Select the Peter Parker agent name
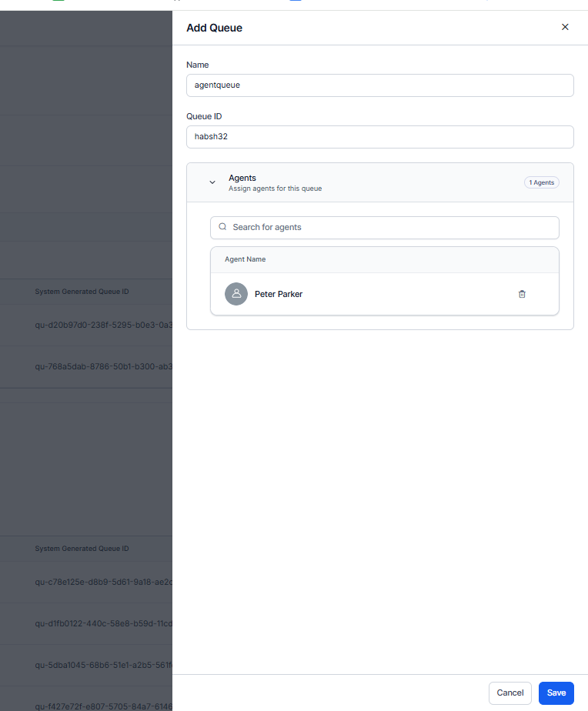Screen dimensions: 588x711 (x=279, y=294)
